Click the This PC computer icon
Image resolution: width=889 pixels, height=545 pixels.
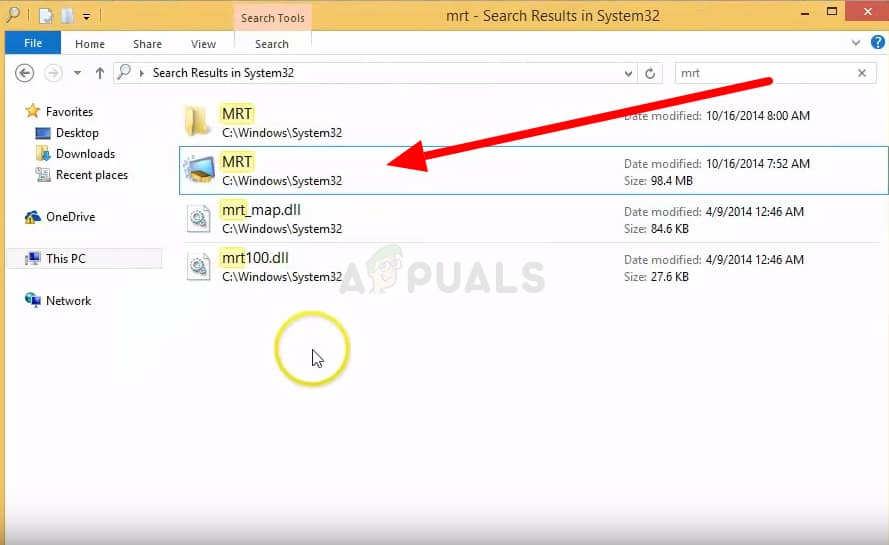33,259
